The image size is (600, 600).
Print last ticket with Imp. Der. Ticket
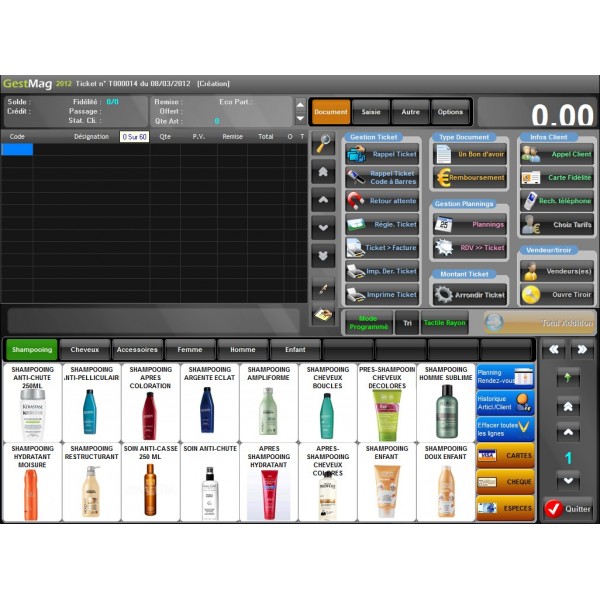(x=382, y=271)
